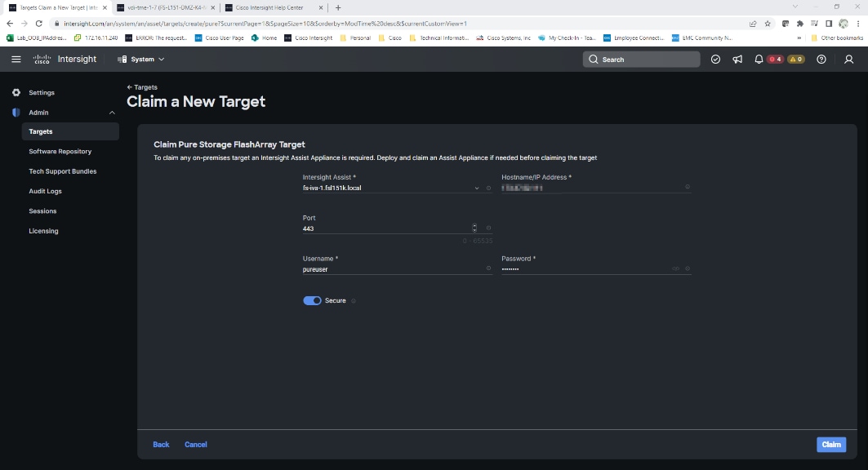Click info icon next to Intersight Assist

pyautogui.click(x=488, y=188)
